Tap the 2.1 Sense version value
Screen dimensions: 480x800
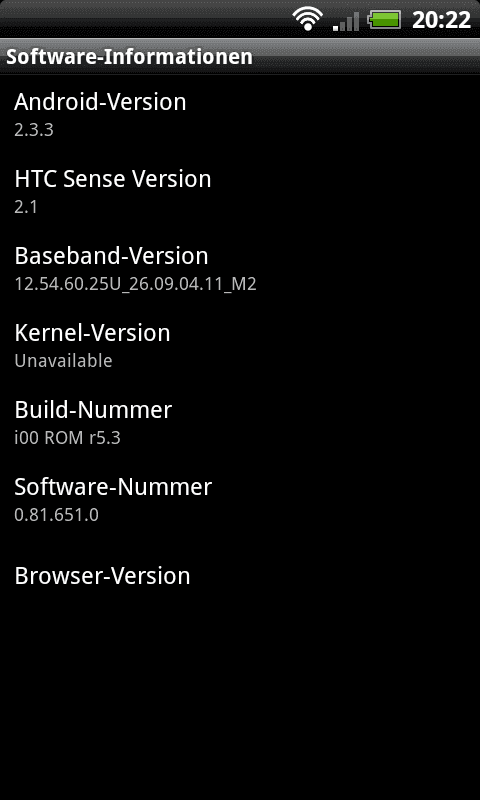pos(26,207)
